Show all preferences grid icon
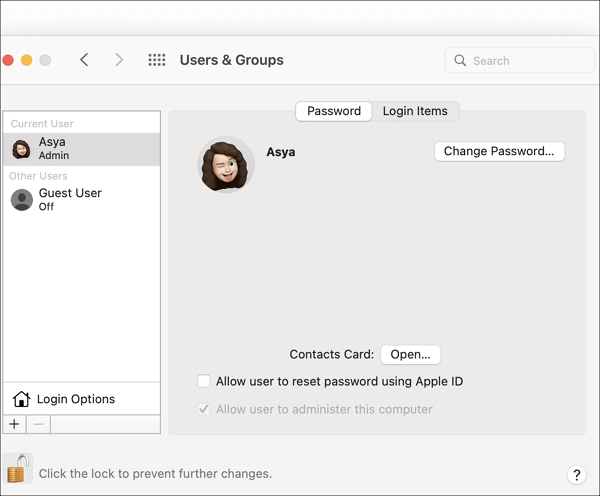Screen dimensions: 600x496 click(x=157, y=60)
